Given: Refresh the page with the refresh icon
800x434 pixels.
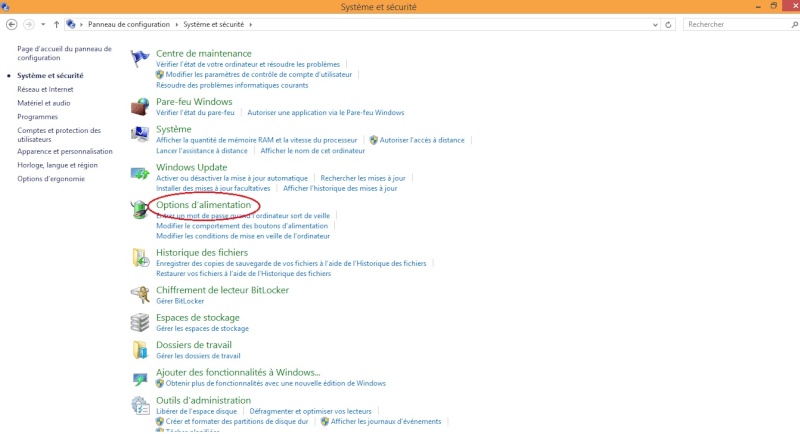Looking at the screenshot, I should 668,24.
